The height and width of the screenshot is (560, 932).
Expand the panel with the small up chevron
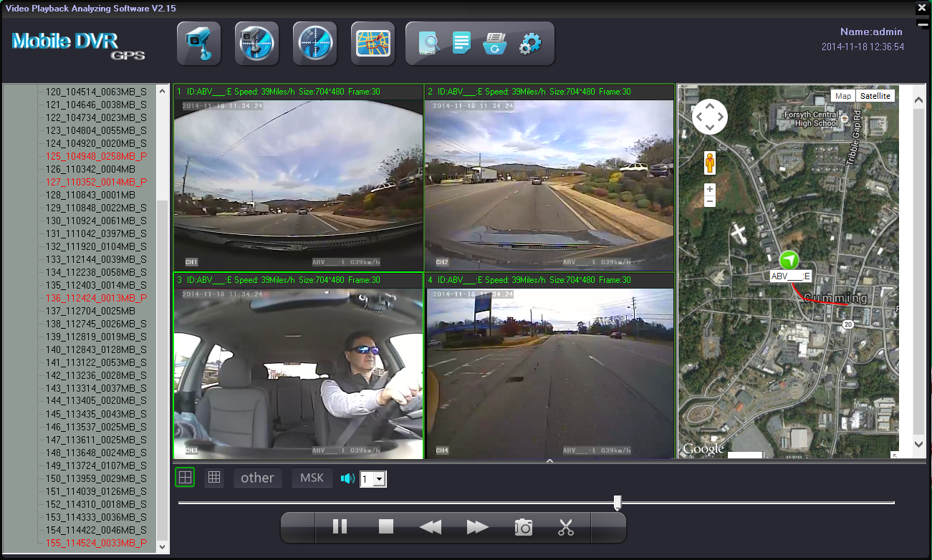click(x=549, y=462)
